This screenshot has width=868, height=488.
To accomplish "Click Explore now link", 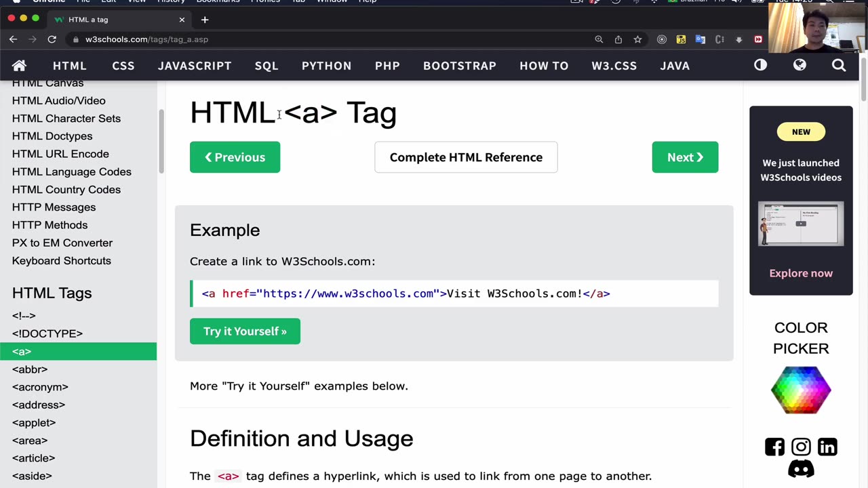I will click(801, 273).
